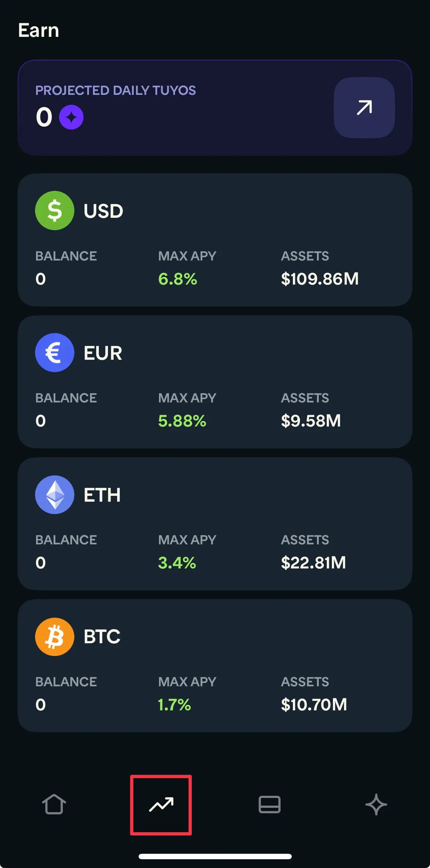
Task: Tap the 6.8% USD max APY
Action: (x=178, y=279)
